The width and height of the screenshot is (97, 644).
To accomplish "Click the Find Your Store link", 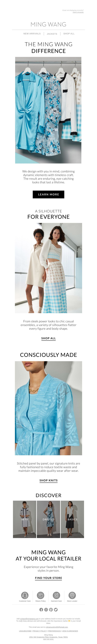I will (x=48, y=578).
